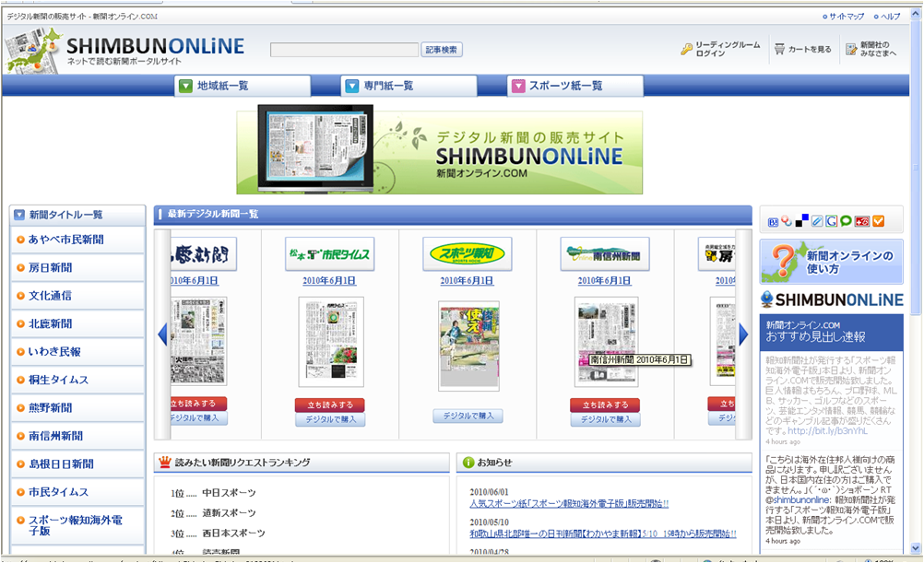Click 道新スポーツ in the request ranking

pos(229,513)
